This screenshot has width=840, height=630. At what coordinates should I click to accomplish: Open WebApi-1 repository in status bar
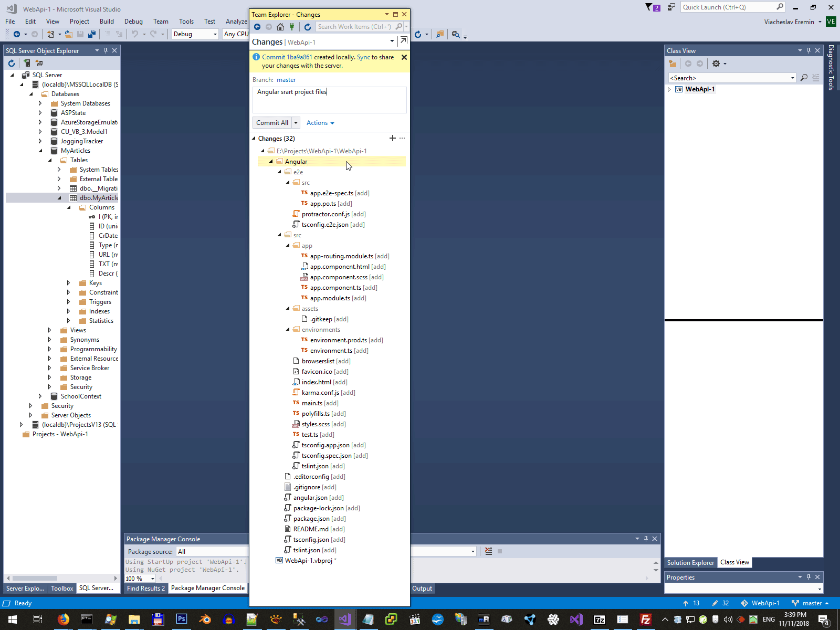pyautogui.click(x=760, y=603)
